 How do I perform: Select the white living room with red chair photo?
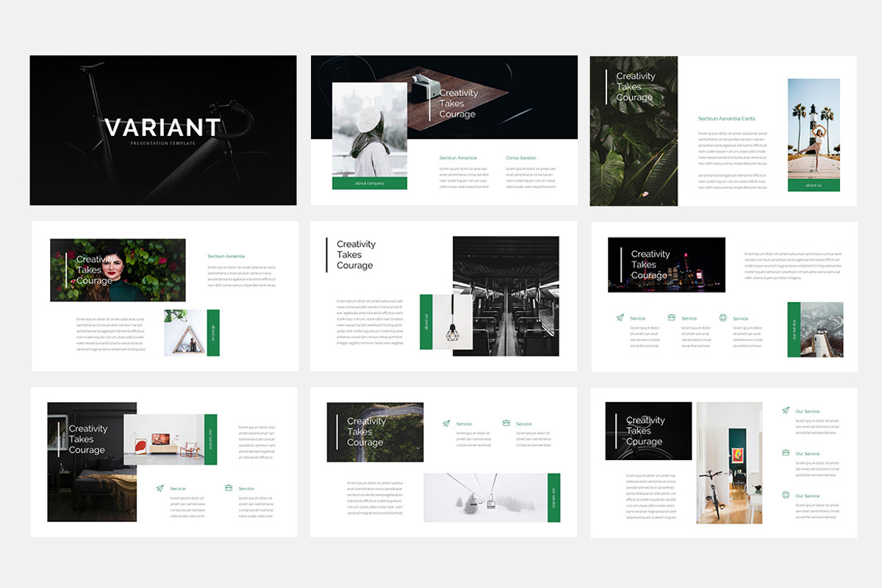coord(163,440)
